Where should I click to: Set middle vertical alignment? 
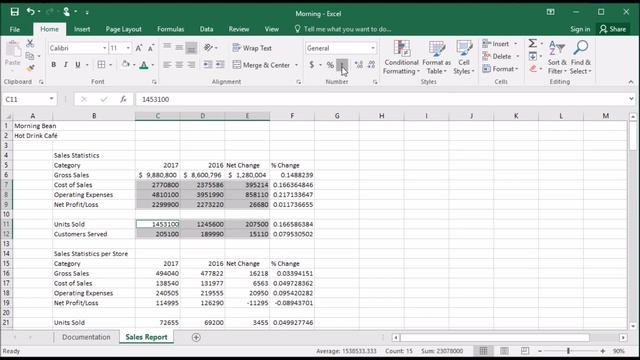tap(179, 48)
